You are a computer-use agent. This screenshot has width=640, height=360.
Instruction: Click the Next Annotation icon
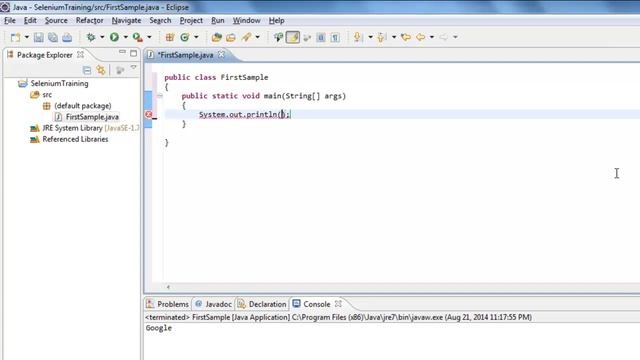358,38
